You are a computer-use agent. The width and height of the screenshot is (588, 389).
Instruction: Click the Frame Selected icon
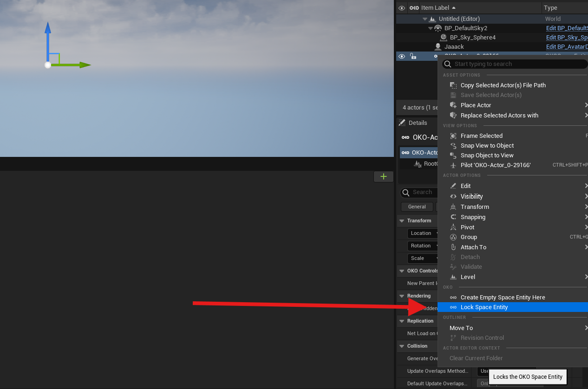tap(453, 136)
